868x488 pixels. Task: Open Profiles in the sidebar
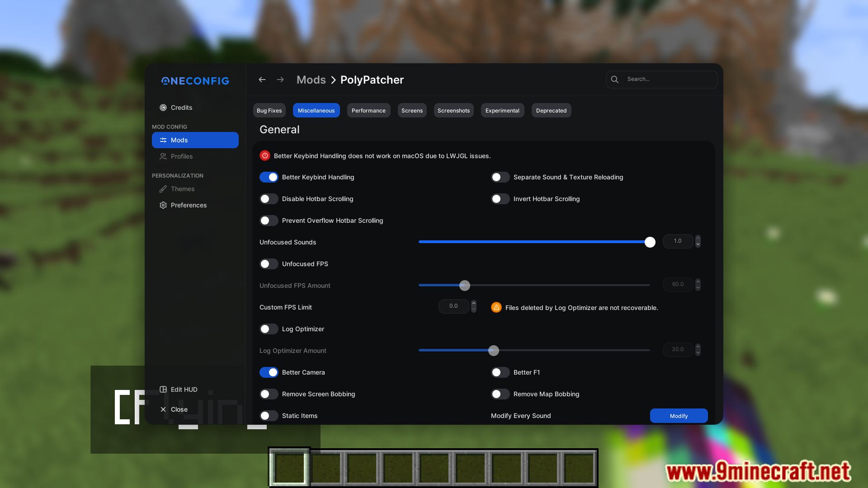pos(195,156)
